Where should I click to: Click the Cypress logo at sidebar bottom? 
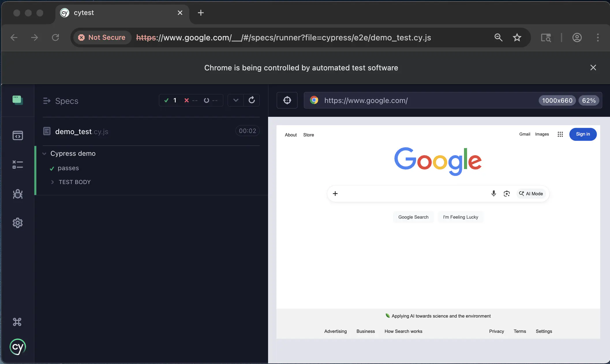[x=18, y=347]
